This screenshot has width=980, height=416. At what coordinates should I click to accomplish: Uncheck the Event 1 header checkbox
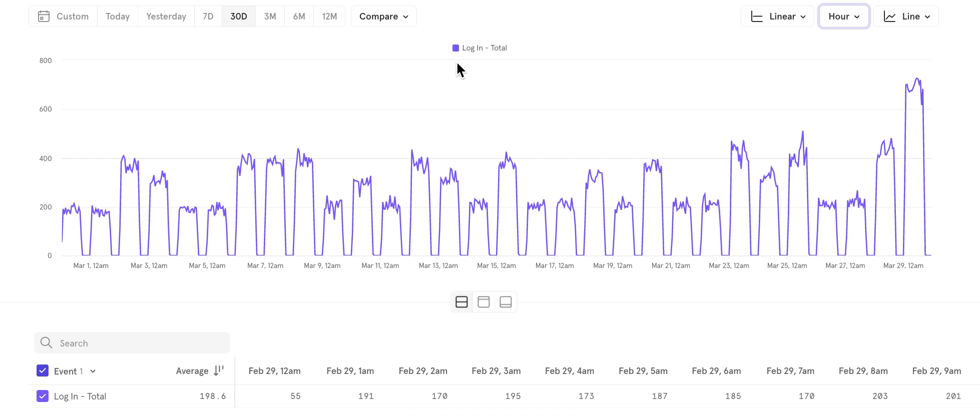point(43,370)
